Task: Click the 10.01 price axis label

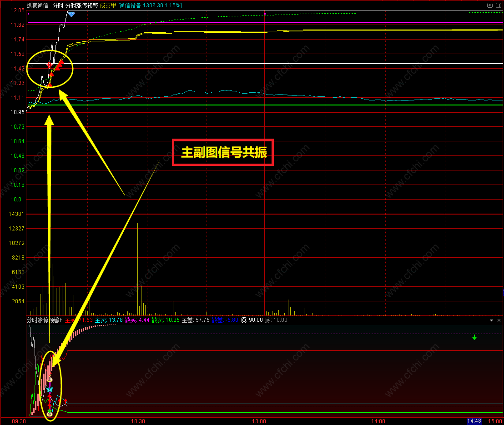Action: 17,200
